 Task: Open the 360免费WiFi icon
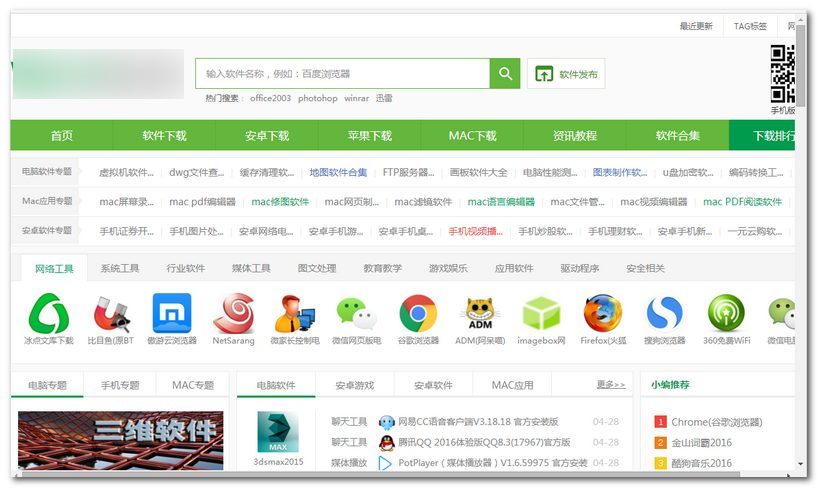726,313
